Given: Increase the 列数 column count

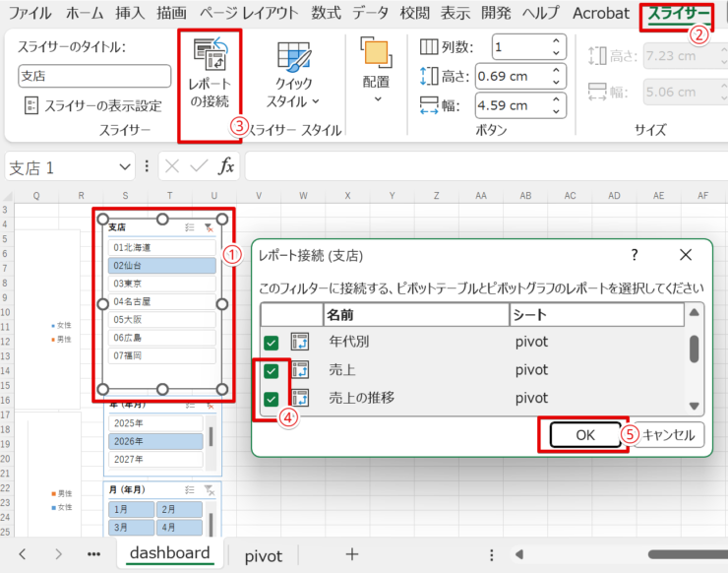Looking at the screenshot, I should 556,41.
